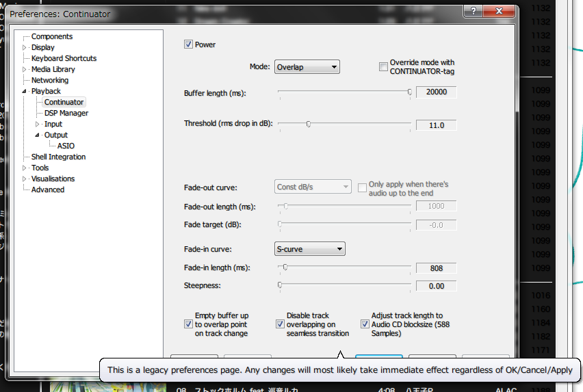This screenshot has width=583, height=392.
Task: Select Keyboard Shortcuts preferences page
Action: pos(64,59)
